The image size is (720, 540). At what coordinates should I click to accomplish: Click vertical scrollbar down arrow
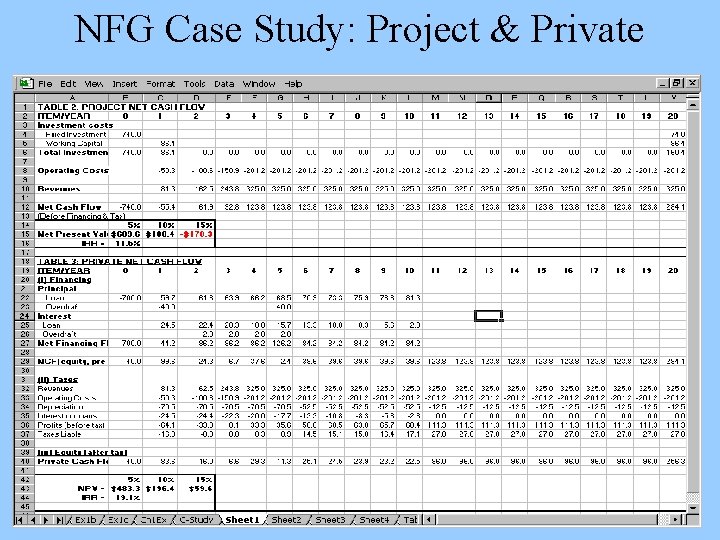693,508
